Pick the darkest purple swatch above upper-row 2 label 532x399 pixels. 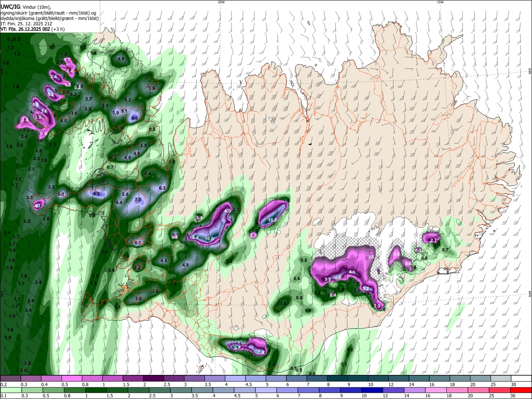coord(153,379)
